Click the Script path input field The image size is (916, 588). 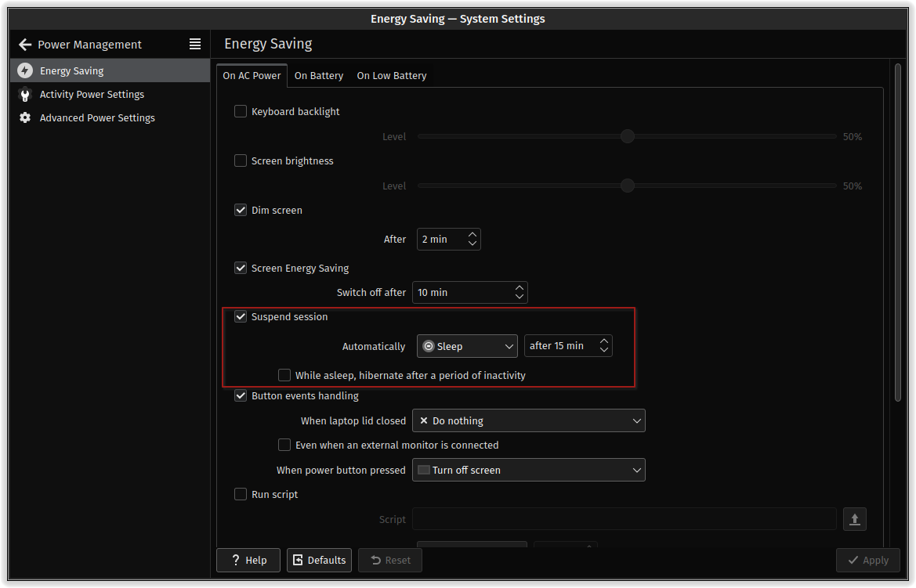[x=624, y=519]
